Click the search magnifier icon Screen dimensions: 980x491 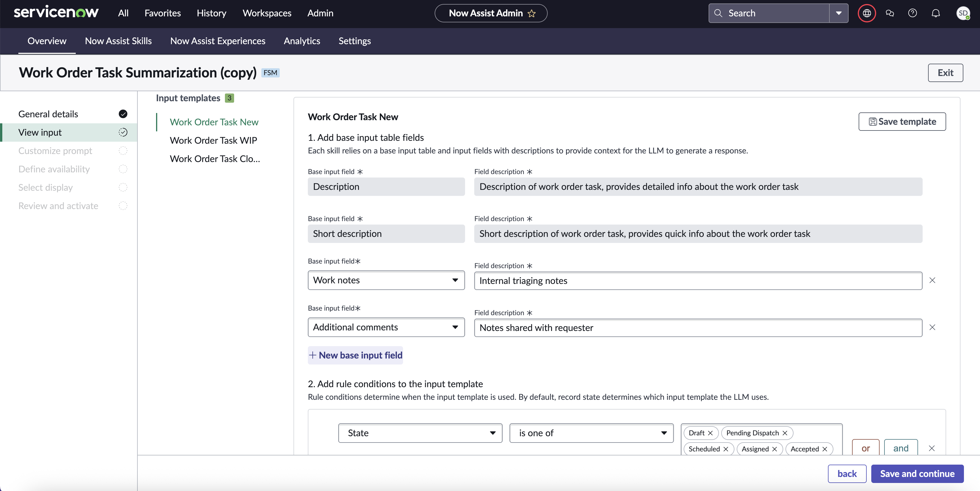(x=718, y=13)
